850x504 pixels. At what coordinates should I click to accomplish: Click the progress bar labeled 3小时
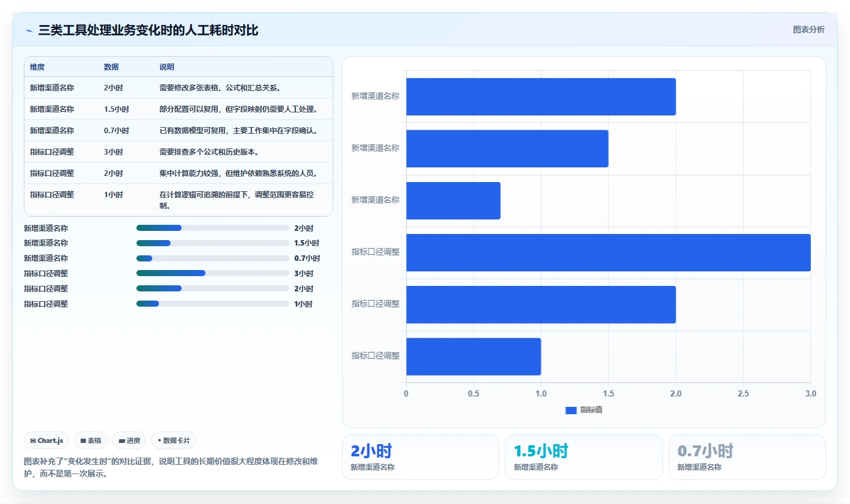(213, 274)
